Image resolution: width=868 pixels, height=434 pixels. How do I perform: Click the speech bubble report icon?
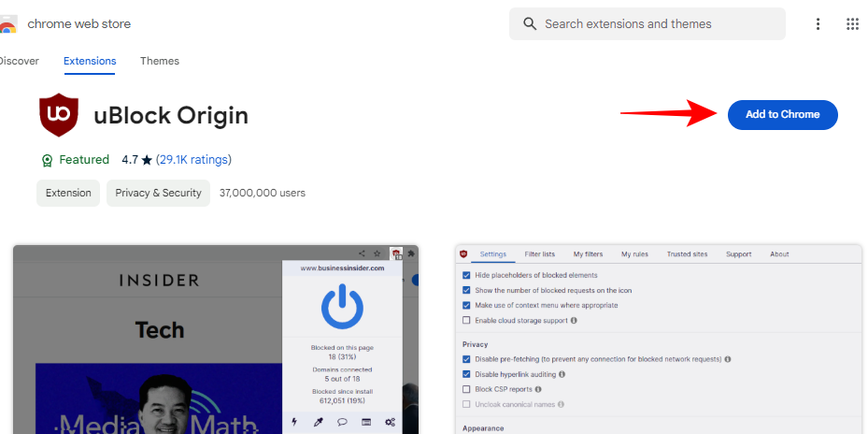342,422
